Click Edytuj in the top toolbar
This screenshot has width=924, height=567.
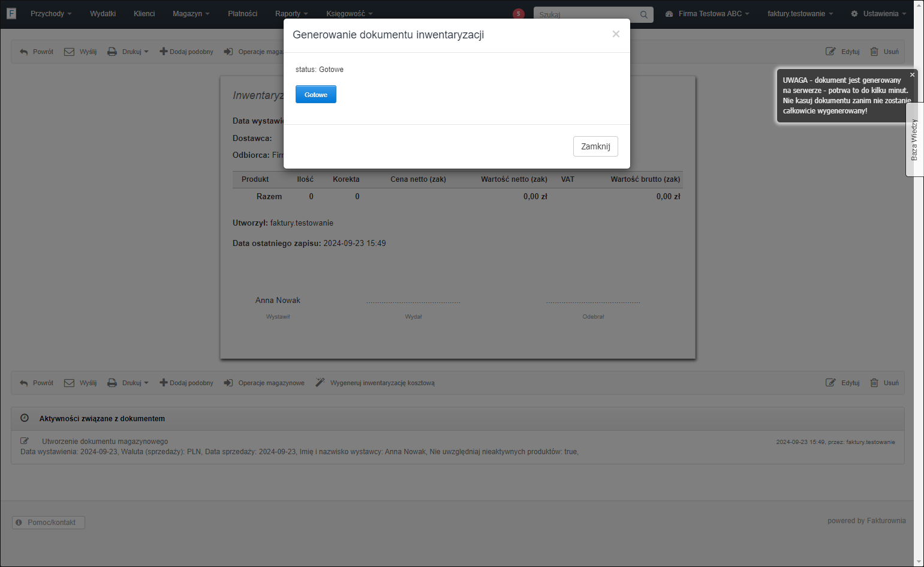pyautogui.click(x=842, y=52)
